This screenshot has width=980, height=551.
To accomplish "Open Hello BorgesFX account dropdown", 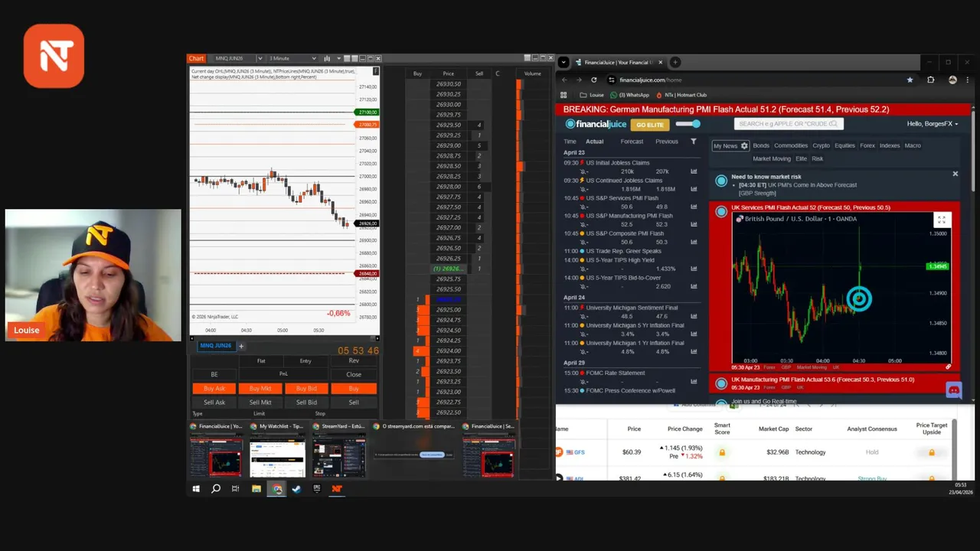I will pos(932,124).
